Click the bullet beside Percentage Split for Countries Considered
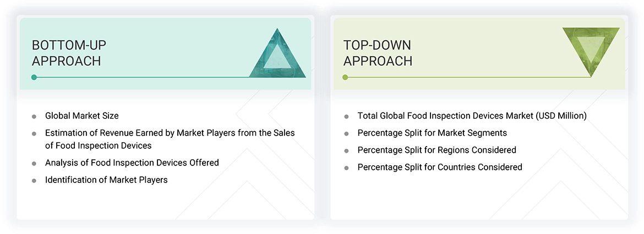Image resolution: width=644 pixels, height=234 pixels. (x=346, y=168)
